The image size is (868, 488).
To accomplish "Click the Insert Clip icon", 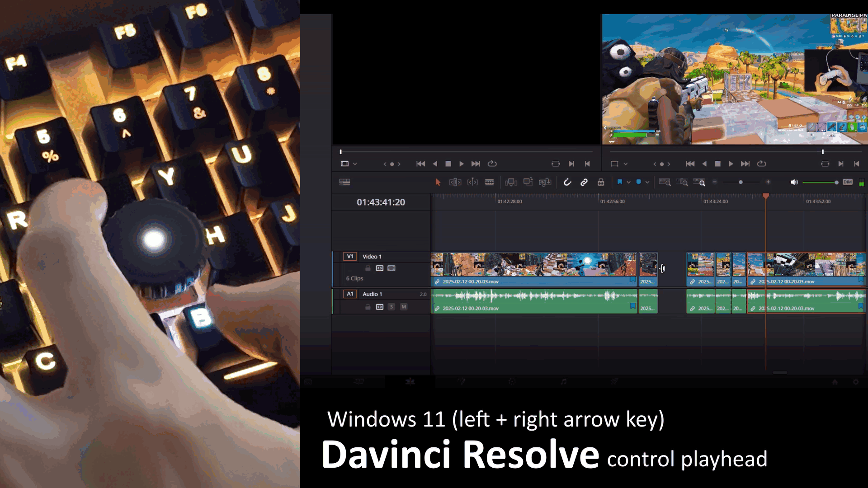I will point(511,182).
